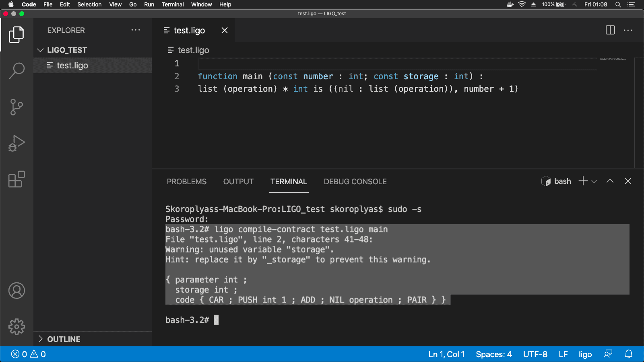Change indentation via Spaces: 4

coord(493,354)
